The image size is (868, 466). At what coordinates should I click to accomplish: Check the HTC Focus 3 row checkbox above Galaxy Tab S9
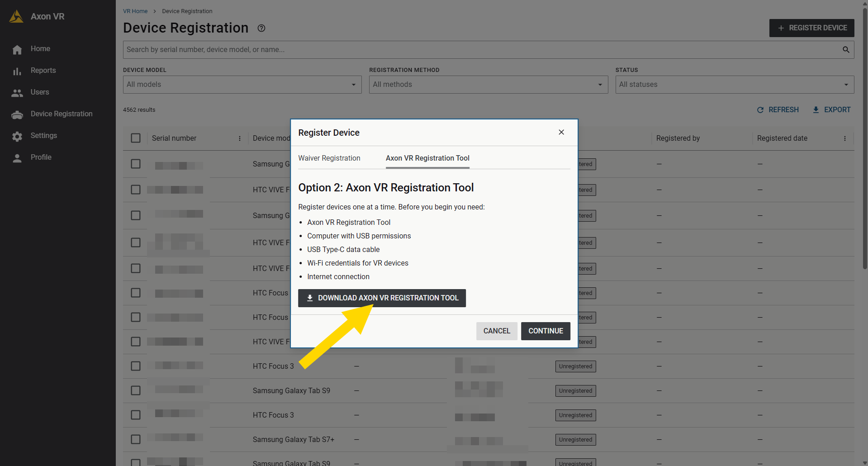tap(136, 366)
